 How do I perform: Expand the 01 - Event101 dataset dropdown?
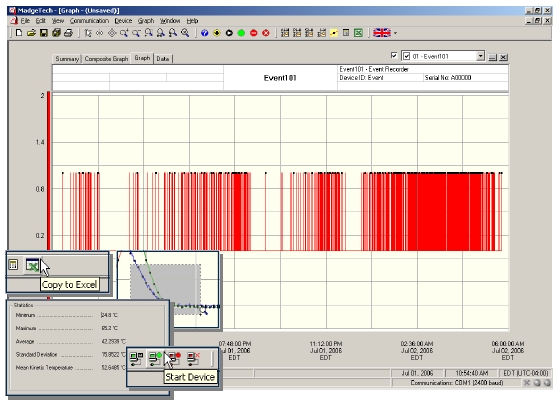(480, 56)
